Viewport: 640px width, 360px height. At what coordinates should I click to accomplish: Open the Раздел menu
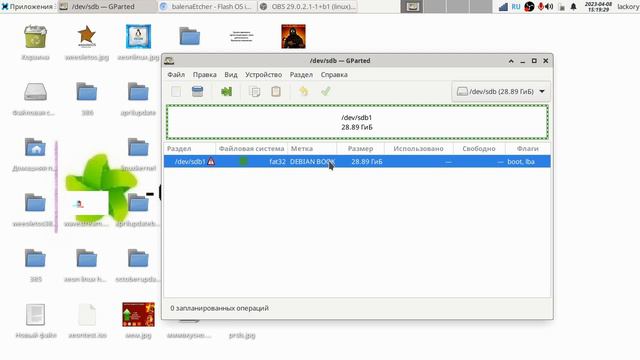pyautogui.click(x=301, y=75)
